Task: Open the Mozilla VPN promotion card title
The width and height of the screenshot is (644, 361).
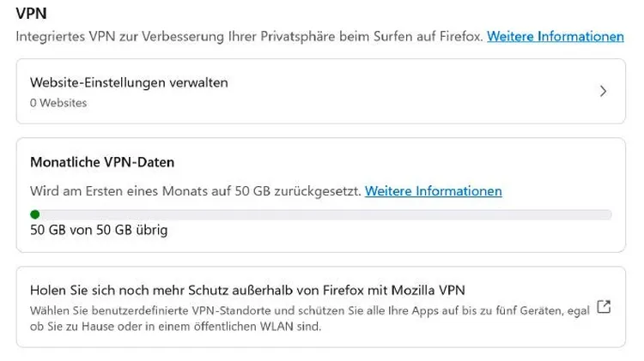Action: pos(247,291)
